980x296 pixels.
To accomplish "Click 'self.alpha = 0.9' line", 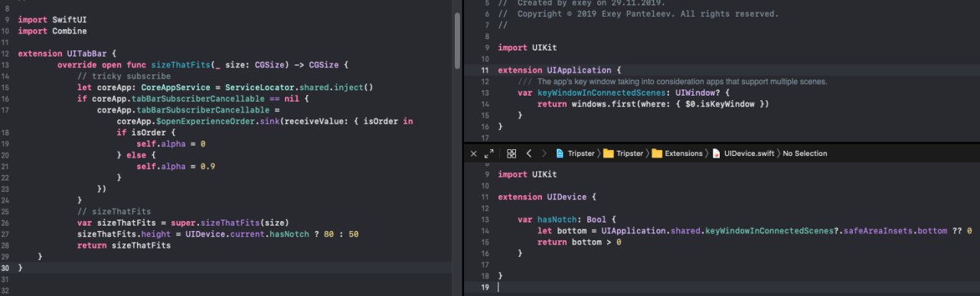I will (176, 166).
